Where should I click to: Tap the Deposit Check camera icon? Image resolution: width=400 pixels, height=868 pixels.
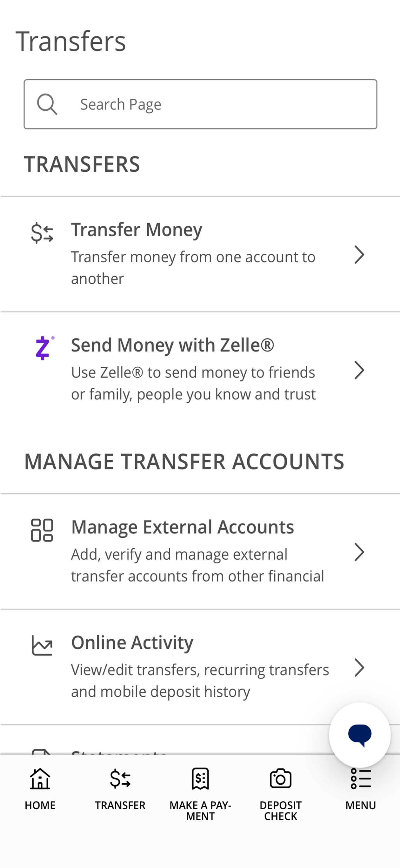pos(281,779)
